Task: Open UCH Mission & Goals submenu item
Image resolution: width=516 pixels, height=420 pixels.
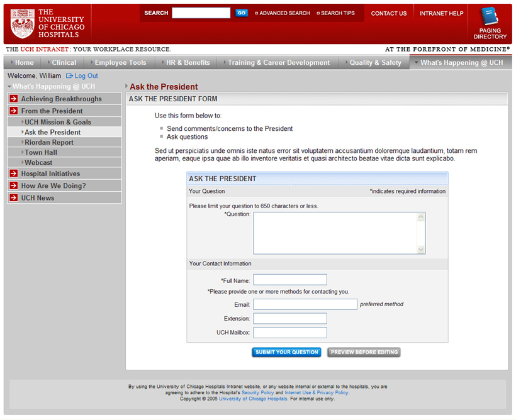Action: click(64, 122)
